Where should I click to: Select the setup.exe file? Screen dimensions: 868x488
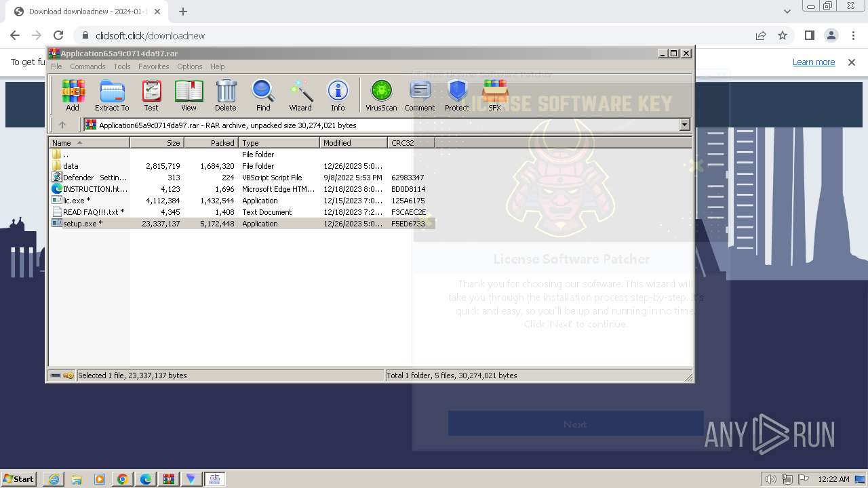tap(242, 224)
